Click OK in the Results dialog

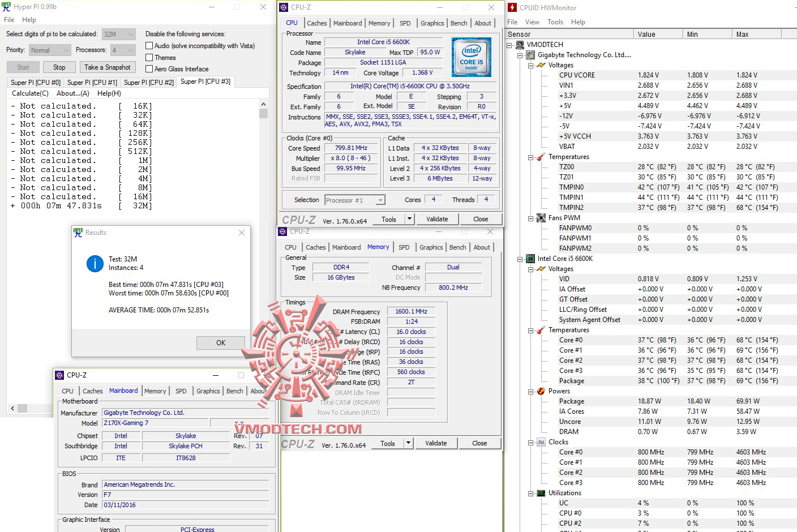pos(221,343)
